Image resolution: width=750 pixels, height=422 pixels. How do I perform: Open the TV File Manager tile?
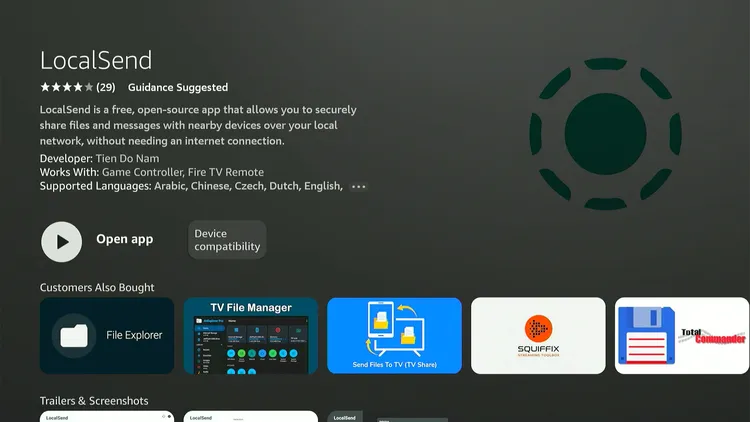[x=251, y=335]
